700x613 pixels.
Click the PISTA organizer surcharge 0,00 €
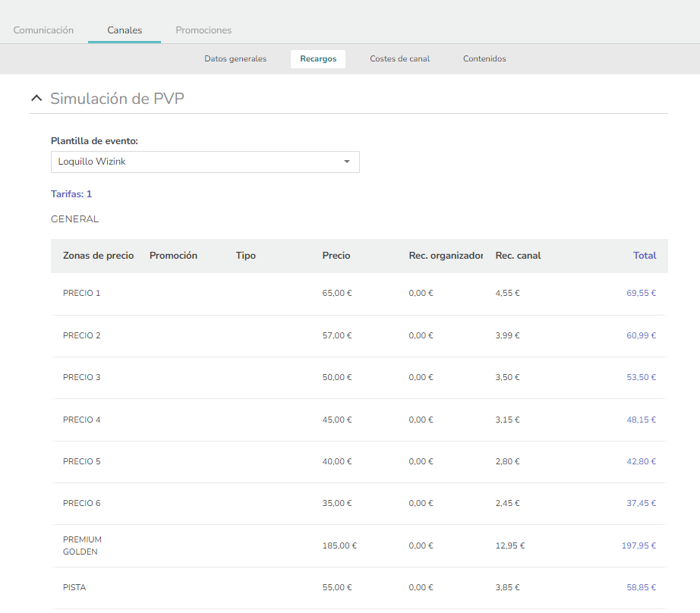pos(421,587)
